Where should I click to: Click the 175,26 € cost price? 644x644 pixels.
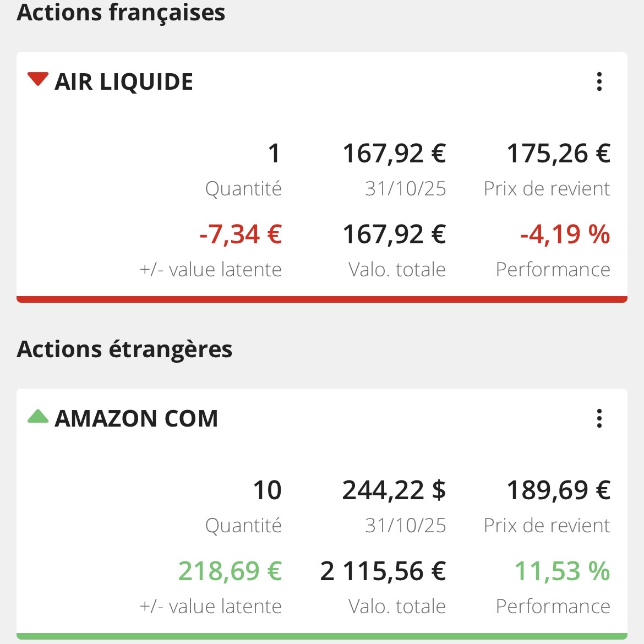[x=558, y=154]
